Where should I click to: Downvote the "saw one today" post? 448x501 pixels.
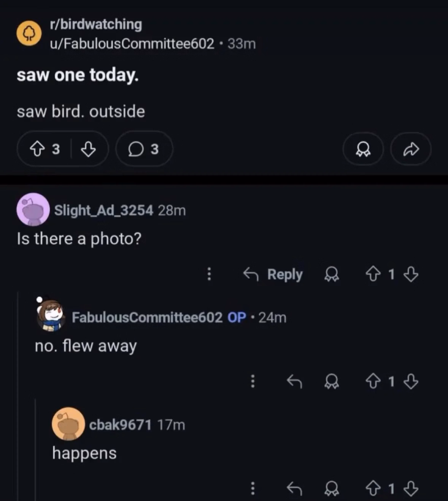(88, 149)
